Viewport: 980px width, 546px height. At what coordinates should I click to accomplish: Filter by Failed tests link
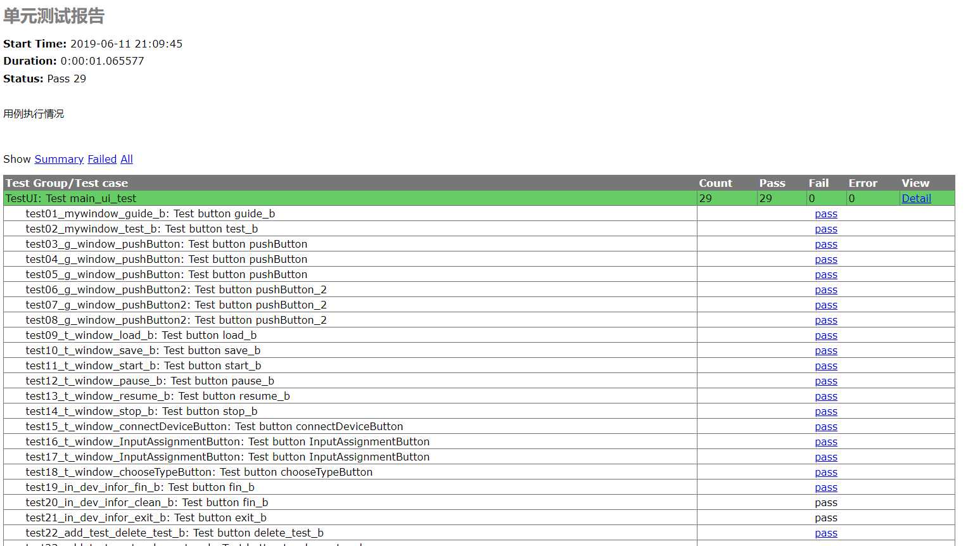[x=102, y=159]
